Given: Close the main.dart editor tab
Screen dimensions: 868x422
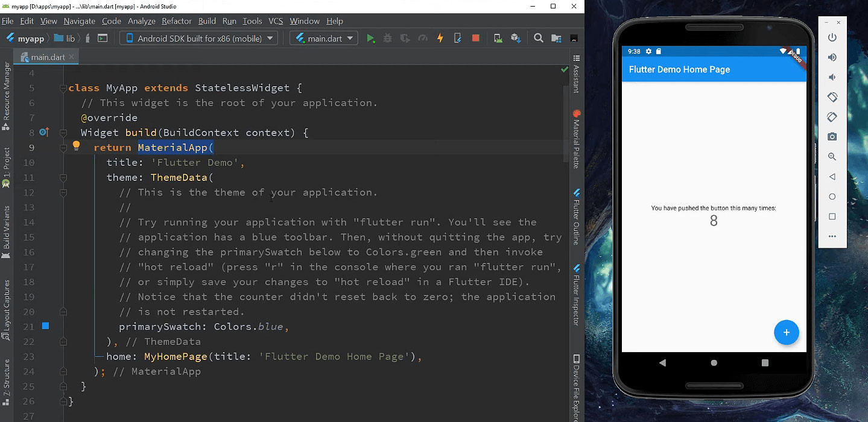Looking at the screenshot, I should pos(71,57).
